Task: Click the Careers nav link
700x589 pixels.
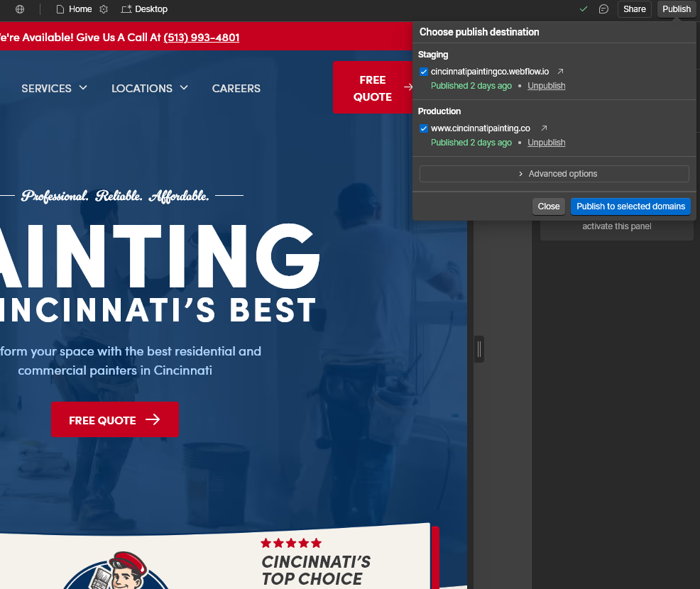Action: [236, 88]
